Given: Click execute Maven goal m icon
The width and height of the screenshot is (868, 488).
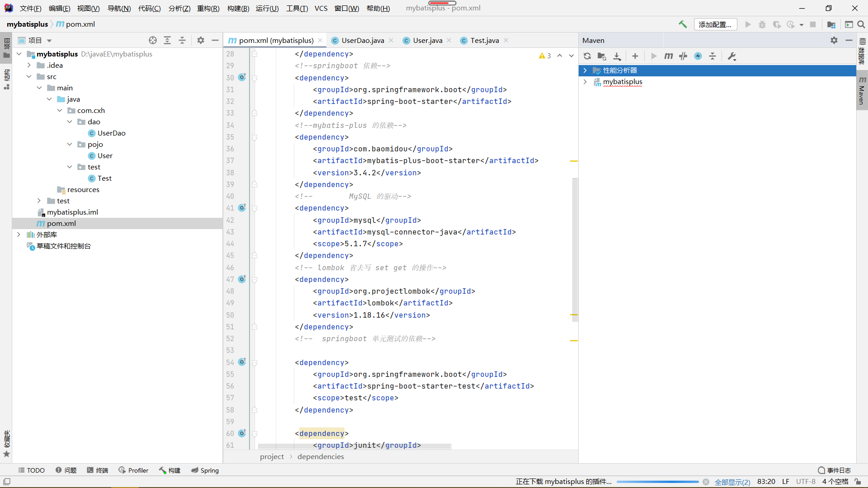Looking at the screenshot, I should pyautogui.click(x=669, y=56).
